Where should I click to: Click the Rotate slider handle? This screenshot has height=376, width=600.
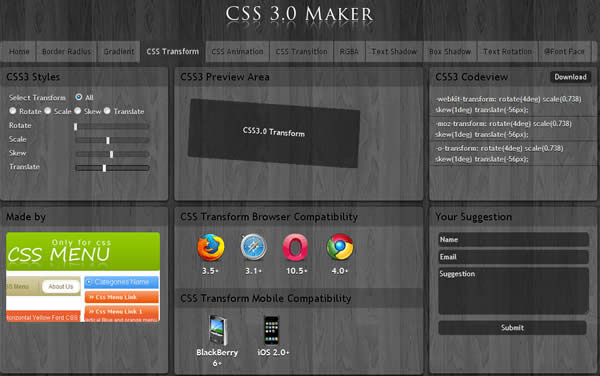[75, 126]
